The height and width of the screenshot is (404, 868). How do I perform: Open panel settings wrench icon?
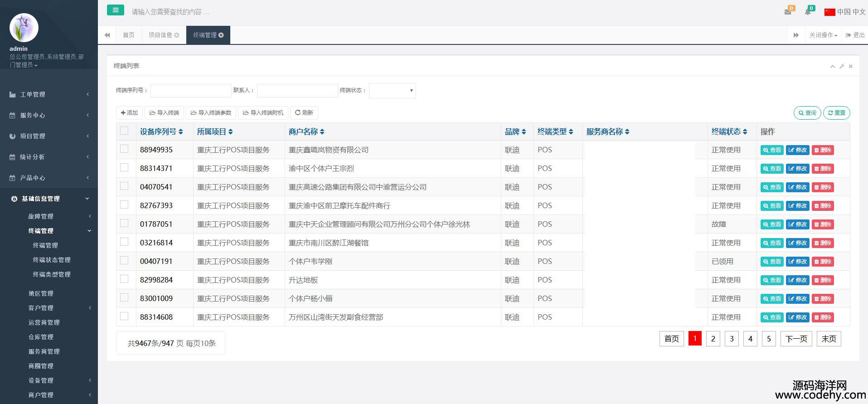click(842, 66)
